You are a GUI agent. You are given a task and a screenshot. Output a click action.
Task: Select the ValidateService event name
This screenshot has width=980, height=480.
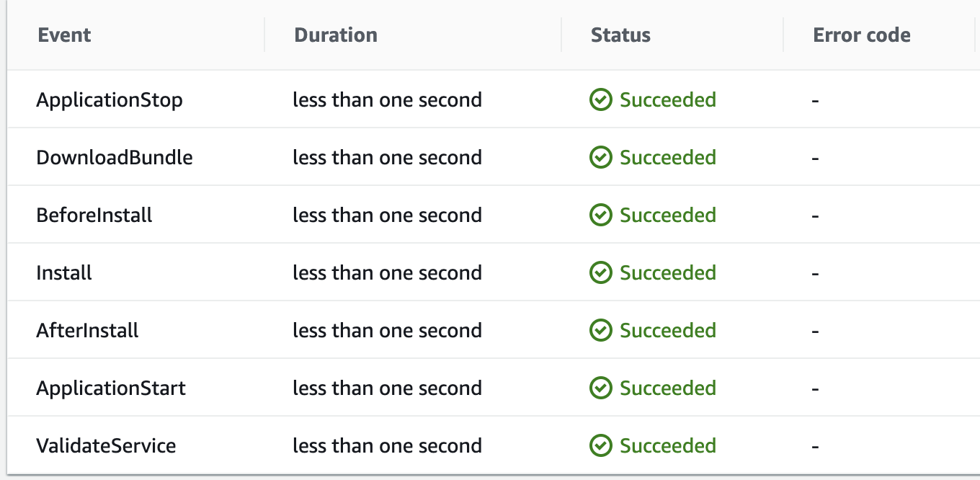[106, 446]
